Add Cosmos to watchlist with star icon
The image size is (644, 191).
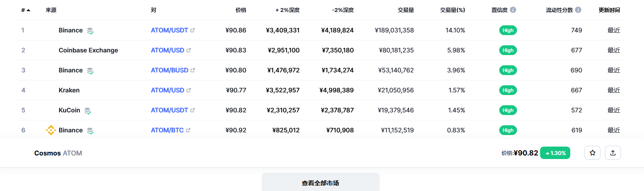592,153
